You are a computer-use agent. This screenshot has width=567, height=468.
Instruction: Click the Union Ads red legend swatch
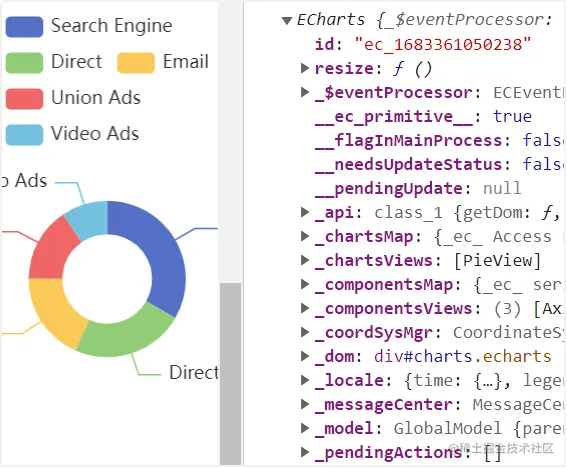pos(24,98)
